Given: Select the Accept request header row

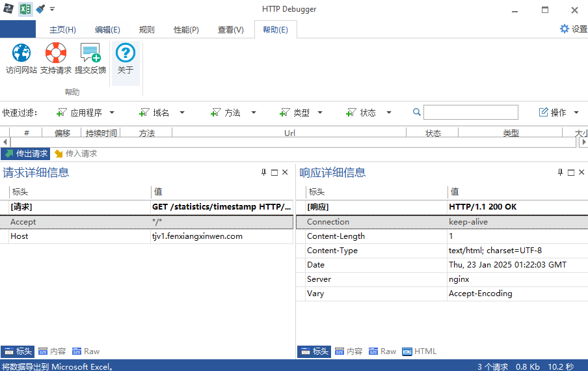Looking at the screenshot, I should [x=146, y=222].
